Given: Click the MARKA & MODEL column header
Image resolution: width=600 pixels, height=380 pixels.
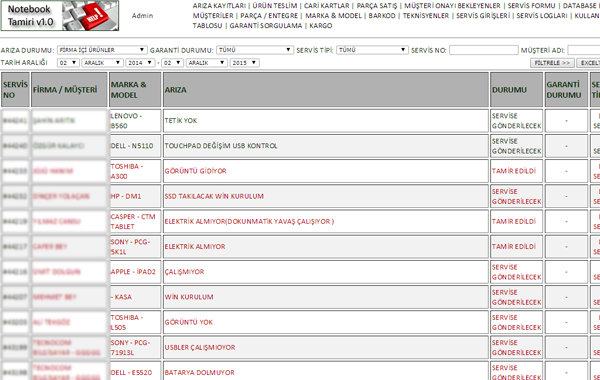Looking at the screenshot, I should click(x=135, y=90).
